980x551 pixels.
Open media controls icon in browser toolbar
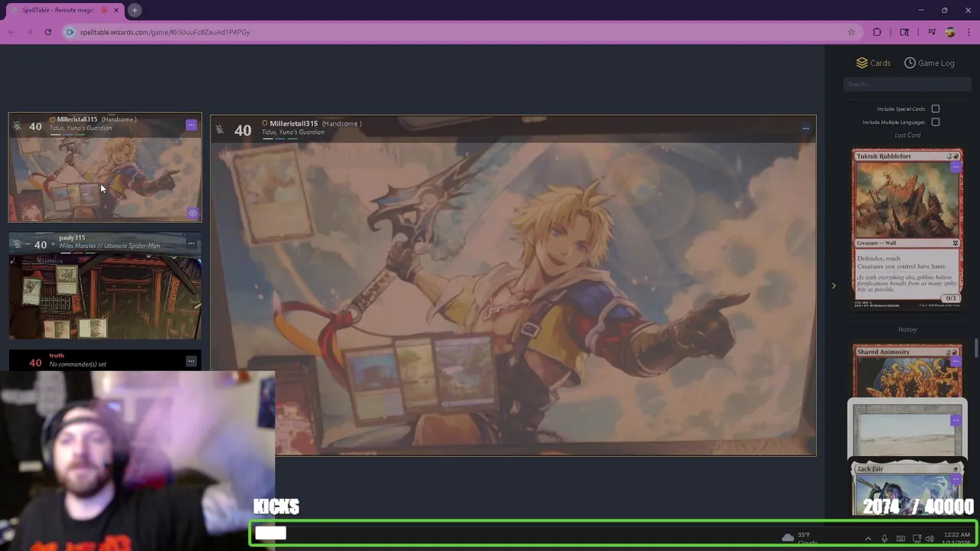932,32
